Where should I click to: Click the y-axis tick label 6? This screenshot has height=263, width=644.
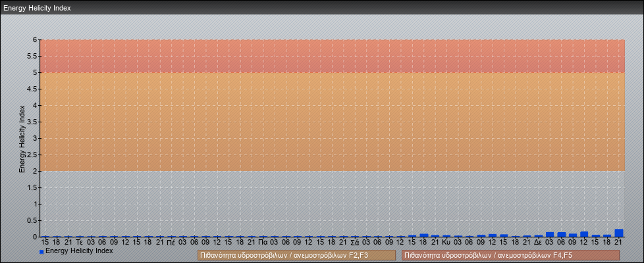click(x=35, y=39)
